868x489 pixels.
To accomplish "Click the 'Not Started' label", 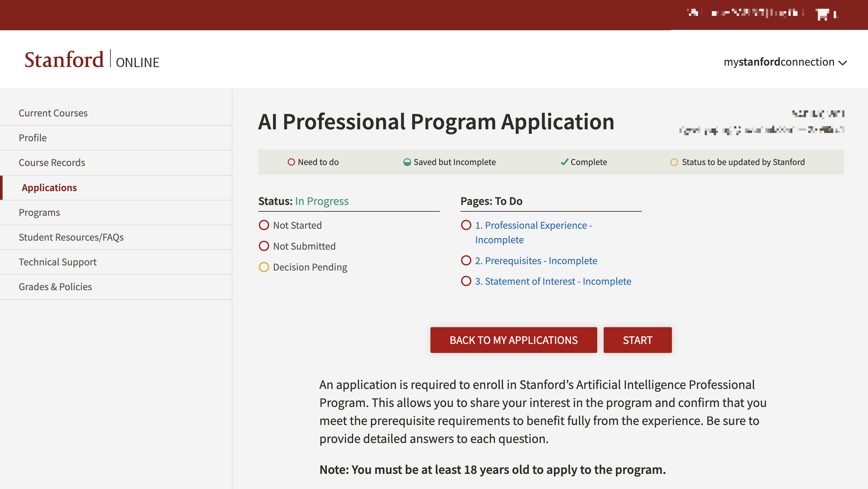I will point(297,225).
